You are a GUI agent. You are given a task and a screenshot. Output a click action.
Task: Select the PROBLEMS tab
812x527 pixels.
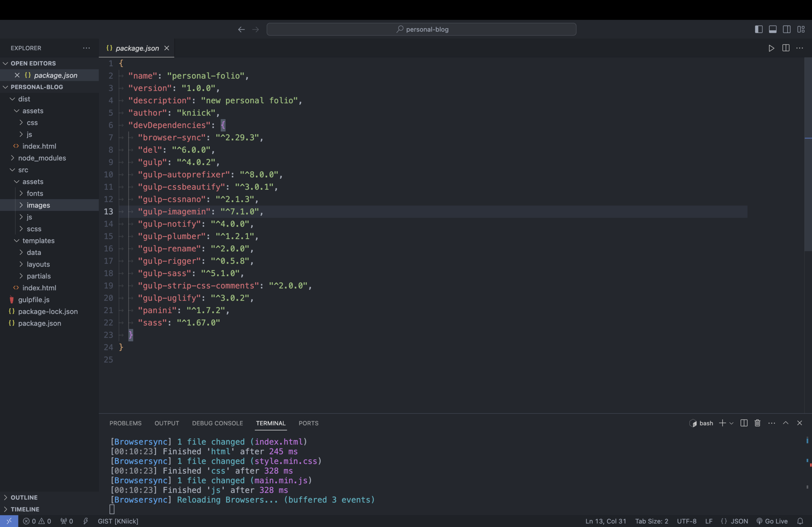(x=126, y=423)
